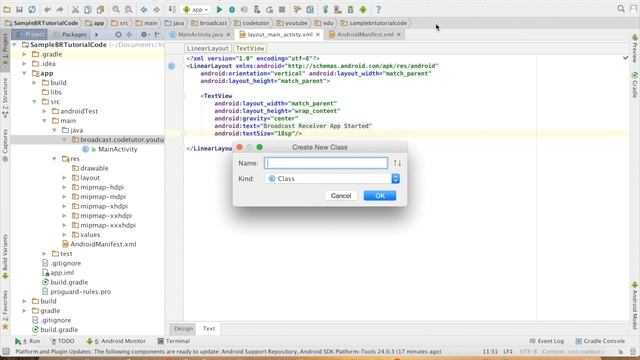Toggle the Z: Structure tool window

(x=5, y=98)
